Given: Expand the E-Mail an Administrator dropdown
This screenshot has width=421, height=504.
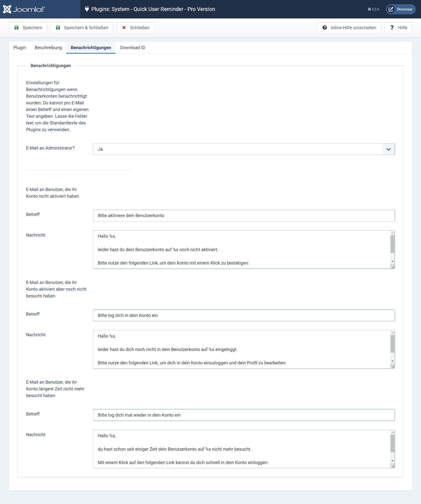Looking at the screenshot, I should [244, 149].
